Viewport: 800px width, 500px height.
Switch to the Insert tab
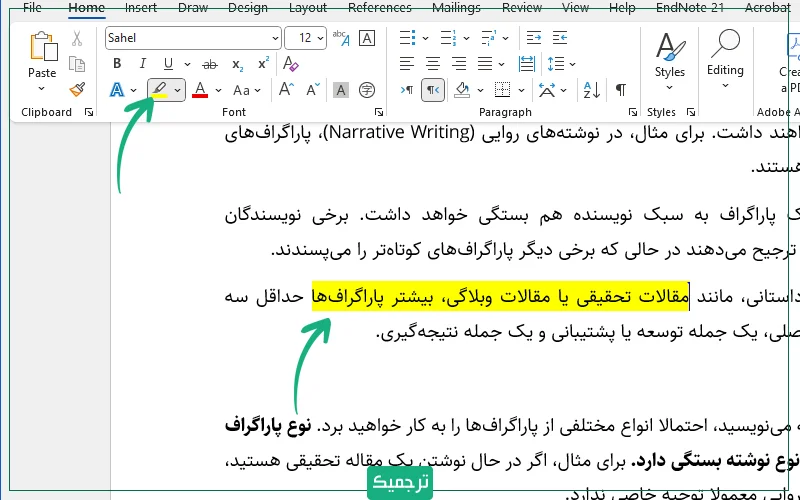tap(141, 8)
